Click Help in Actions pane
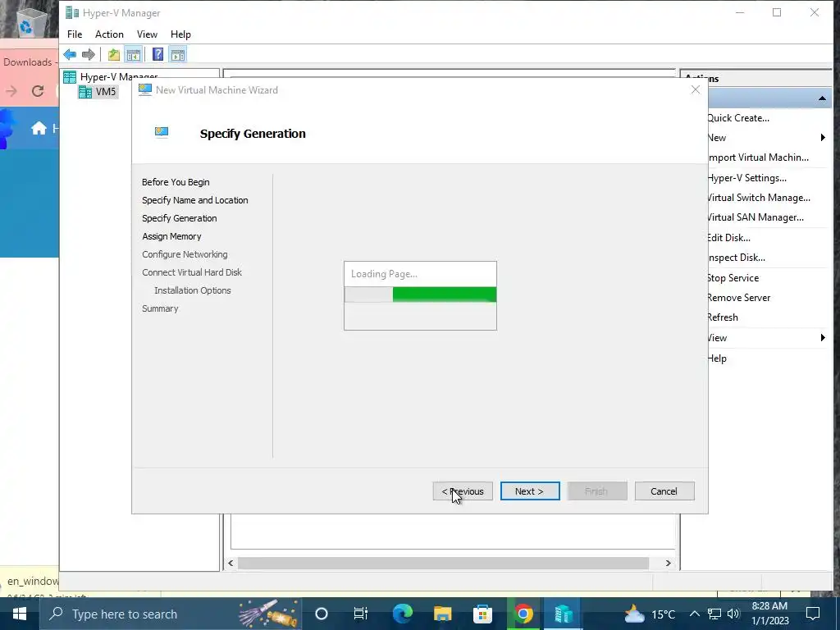Viewport: 840px width, 630px height. coord(717,358)
